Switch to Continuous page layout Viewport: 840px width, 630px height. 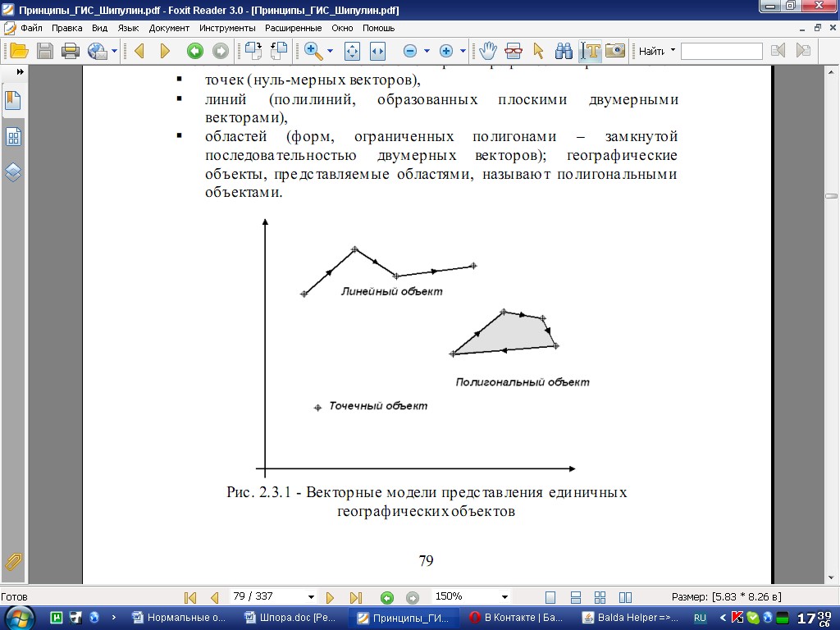[x=576, y=597]
